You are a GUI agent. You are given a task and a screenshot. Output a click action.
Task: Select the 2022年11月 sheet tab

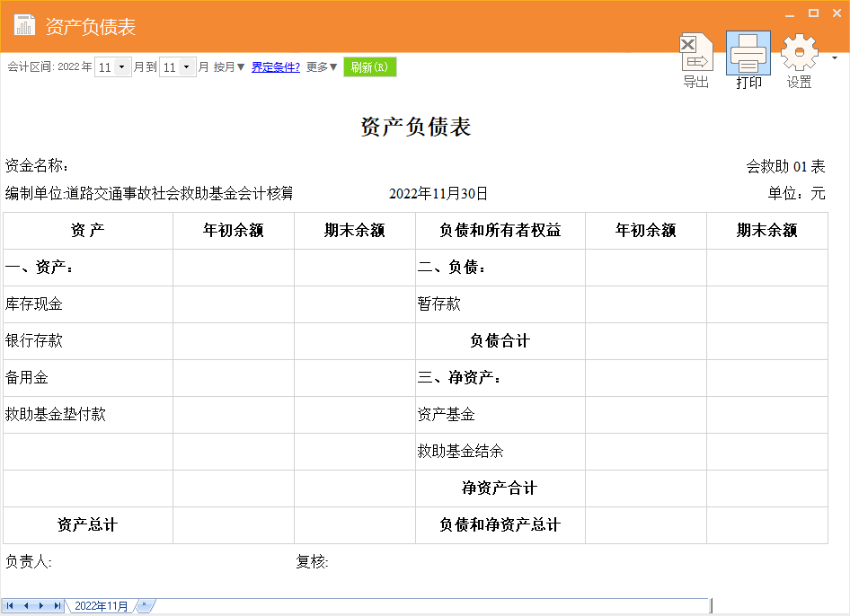[x=102, y=606]
